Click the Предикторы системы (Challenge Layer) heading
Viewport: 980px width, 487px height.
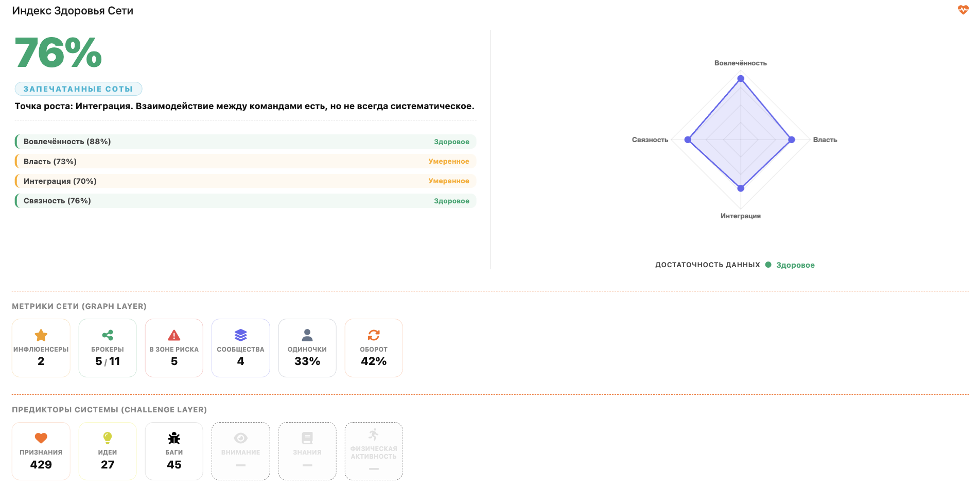(109, 410)
